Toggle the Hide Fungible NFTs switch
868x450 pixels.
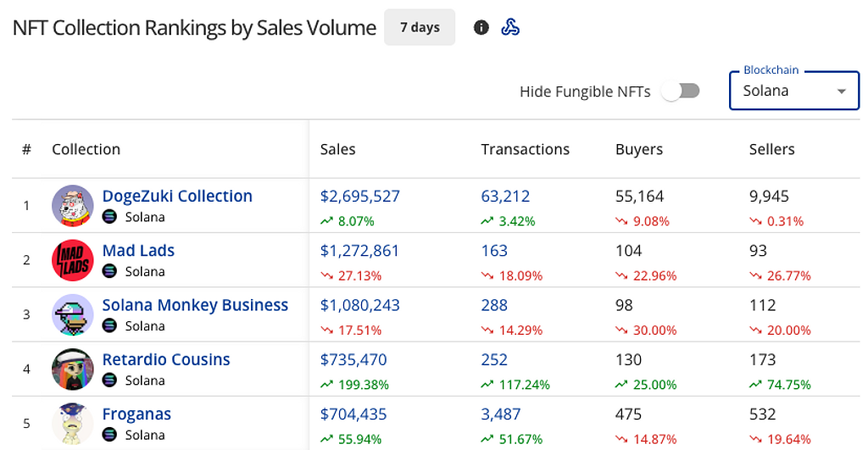(682, 91)
